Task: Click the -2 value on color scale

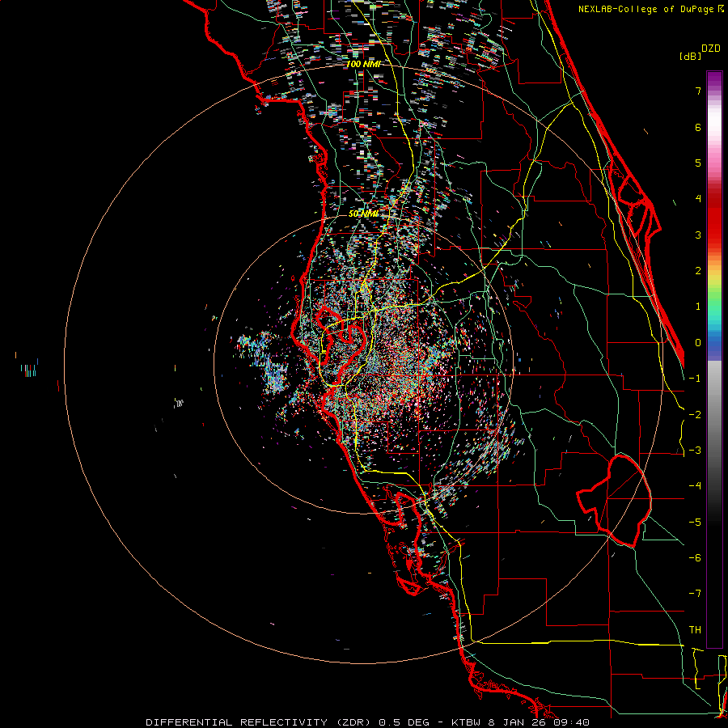Action: [695, 415]
